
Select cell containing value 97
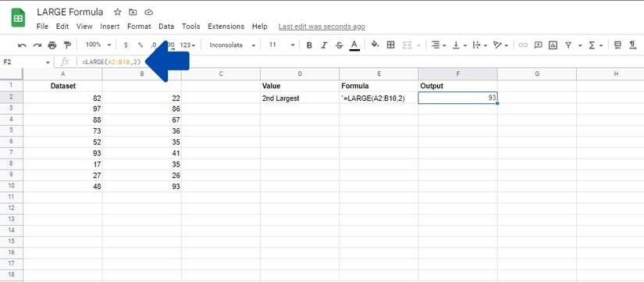tap(62, 109)
